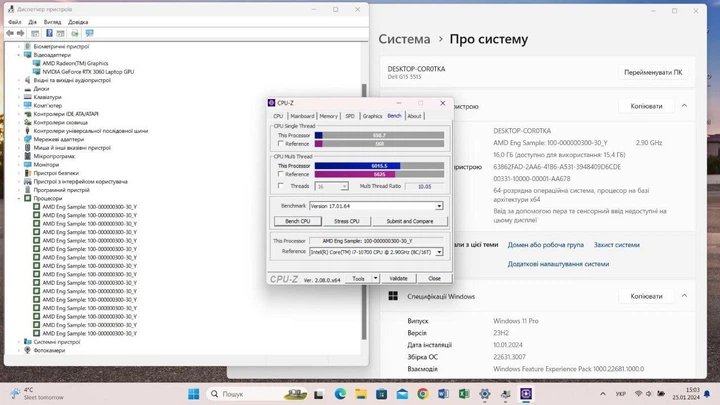Click the monitor-shaped scan hardware toolbar icon
This screenshot has width=720, height=405.
tap(90, 33)
